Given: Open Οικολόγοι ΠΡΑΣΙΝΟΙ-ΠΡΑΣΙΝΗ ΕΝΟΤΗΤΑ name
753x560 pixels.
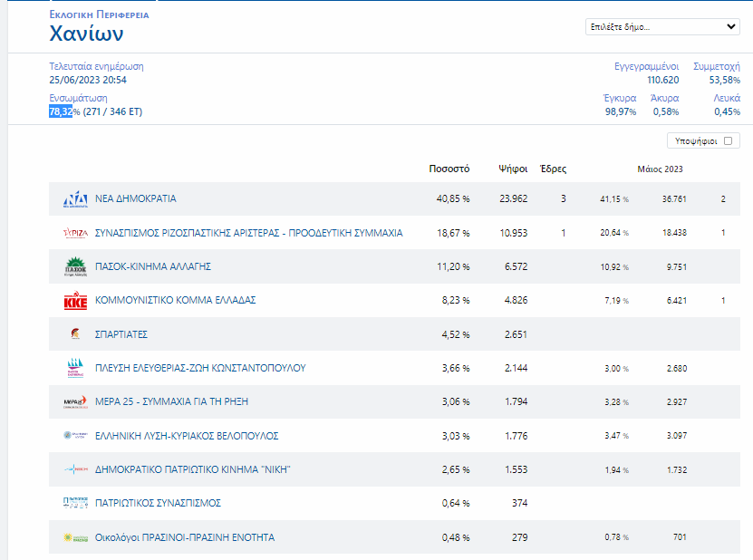Looking at the screenshot, I should click(x=185, y=537).
